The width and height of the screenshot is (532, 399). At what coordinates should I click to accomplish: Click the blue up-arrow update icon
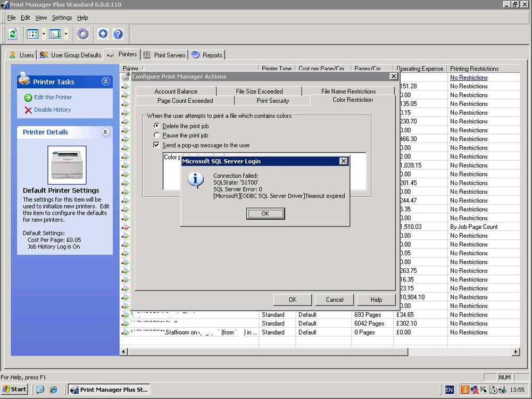coord(103,34)
